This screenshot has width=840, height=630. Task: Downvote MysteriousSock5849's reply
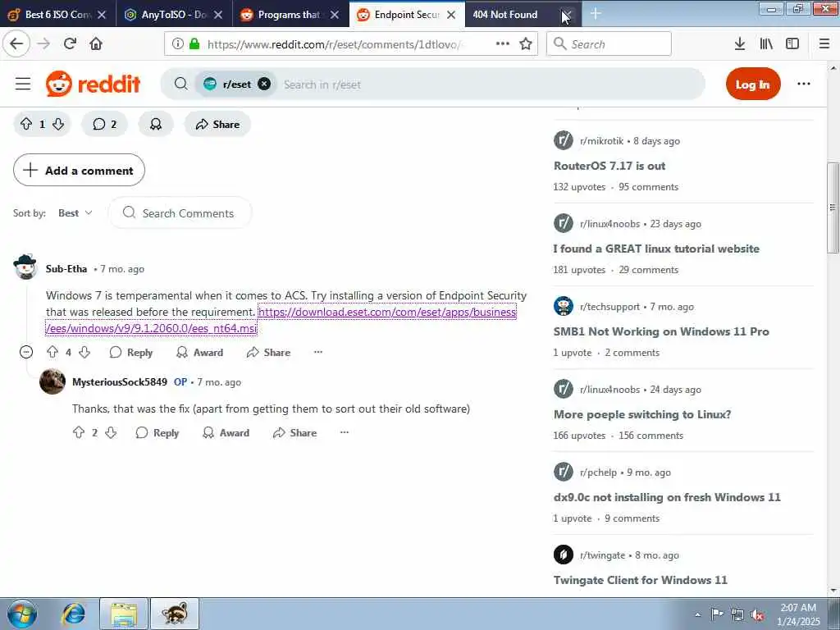111,432
